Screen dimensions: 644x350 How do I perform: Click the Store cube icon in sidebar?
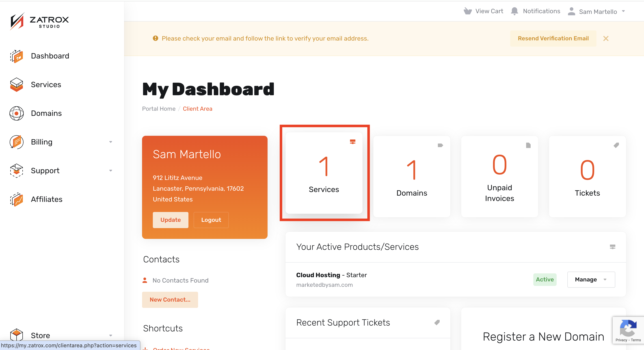point(17,335)
